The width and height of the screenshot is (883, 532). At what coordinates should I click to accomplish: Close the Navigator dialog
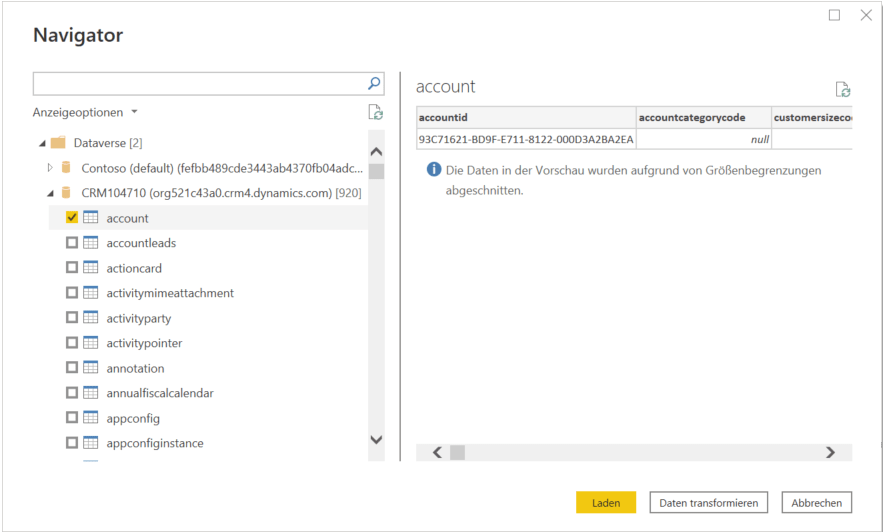866,15
